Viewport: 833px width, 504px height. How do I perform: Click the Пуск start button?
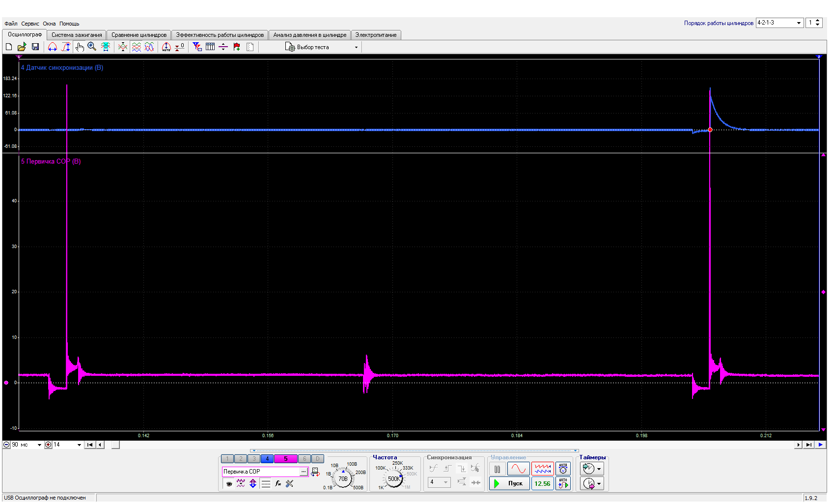[x=509, y=484]
